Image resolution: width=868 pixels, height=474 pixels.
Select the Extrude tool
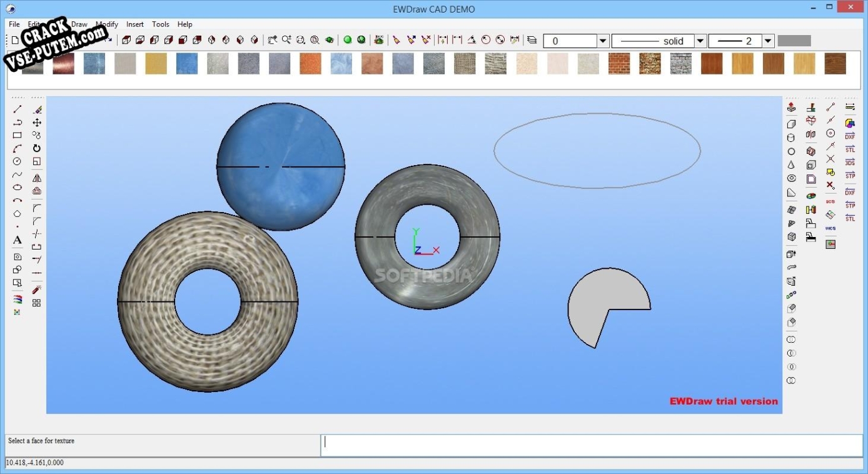[x=791, y=108]
